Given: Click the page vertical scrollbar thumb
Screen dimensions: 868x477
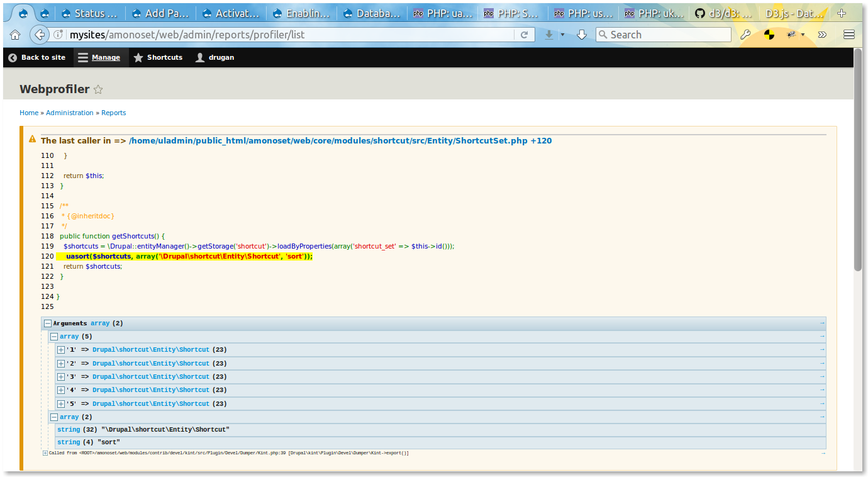Looking at the screenshot, I should click(x=858, y=160).
